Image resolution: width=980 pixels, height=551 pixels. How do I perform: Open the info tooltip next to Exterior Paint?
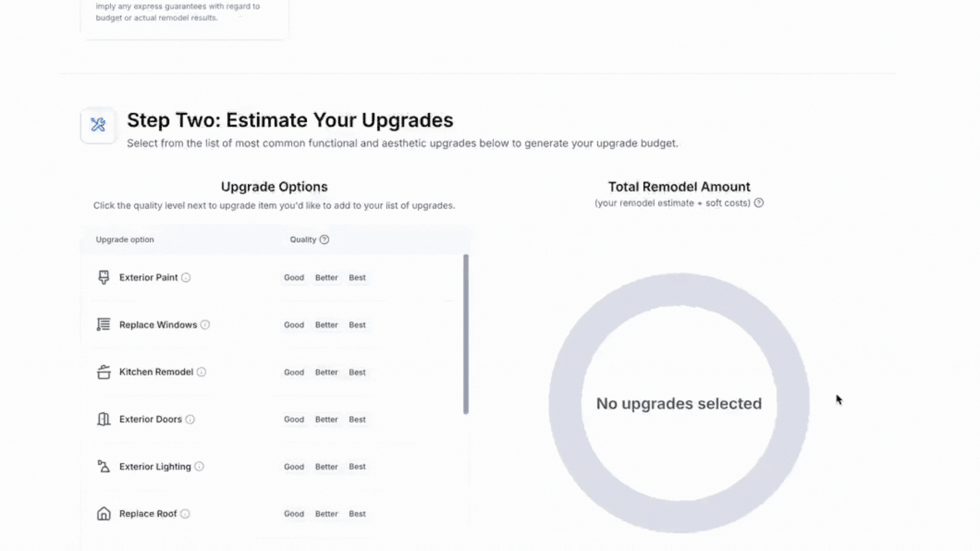coord(187,278)
